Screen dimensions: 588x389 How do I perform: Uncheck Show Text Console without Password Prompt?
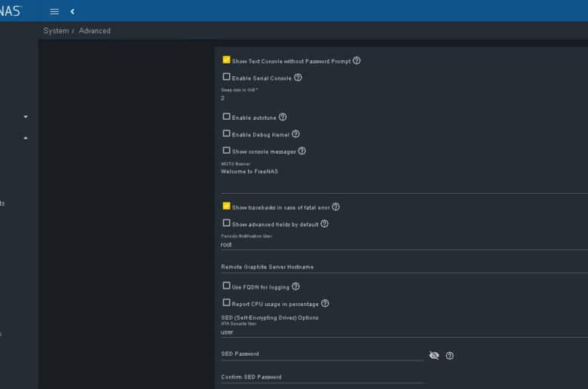pyautogui.click(x=226, y=60)
